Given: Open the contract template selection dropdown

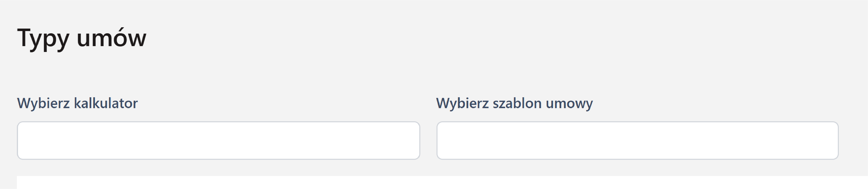Looking at the screenshot, I should [x=637, y=140].
